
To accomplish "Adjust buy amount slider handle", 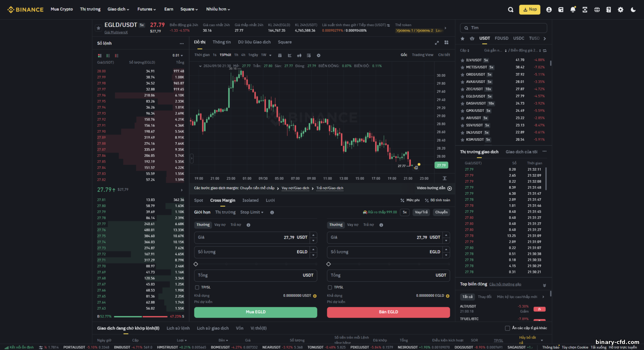I will click(x=196, y=264).
